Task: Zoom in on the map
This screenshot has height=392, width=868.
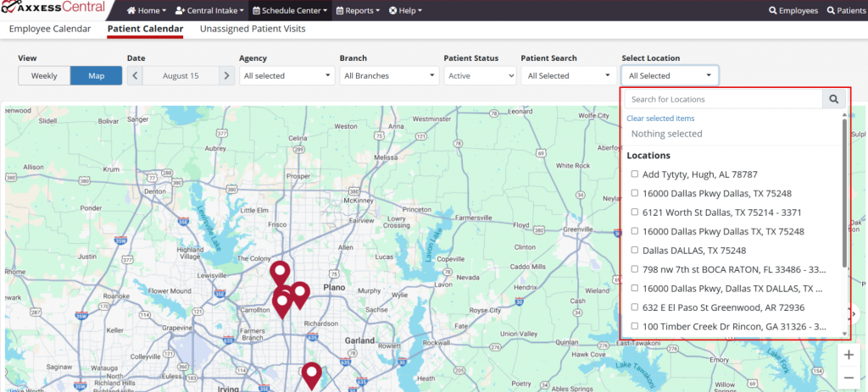Action: tap(849, 355)
